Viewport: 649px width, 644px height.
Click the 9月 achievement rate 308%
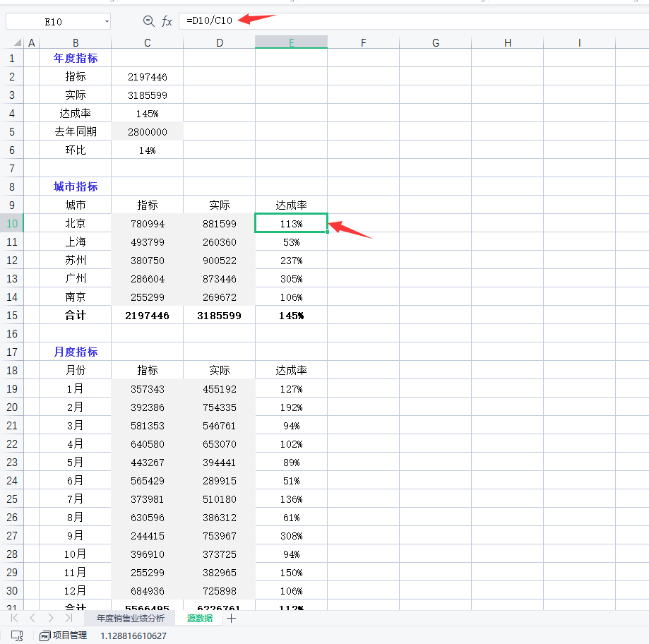point(292,535)
